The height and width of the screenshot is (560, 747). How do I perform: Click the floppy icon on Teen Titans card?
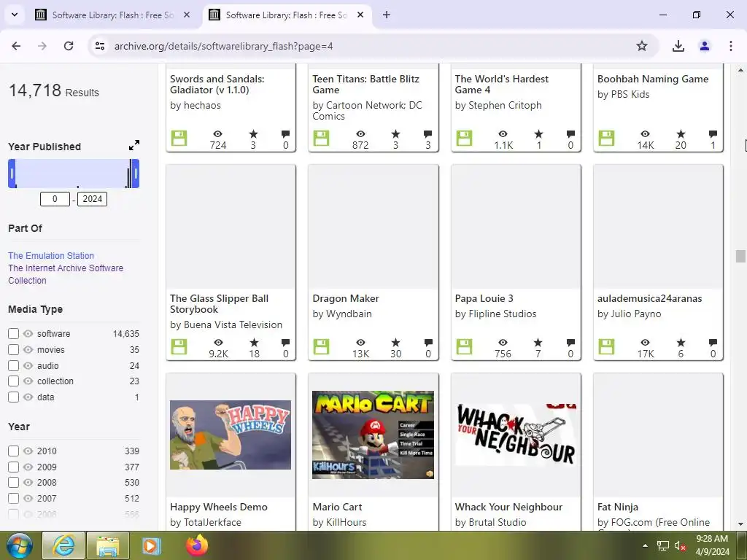tap(321, 138)
